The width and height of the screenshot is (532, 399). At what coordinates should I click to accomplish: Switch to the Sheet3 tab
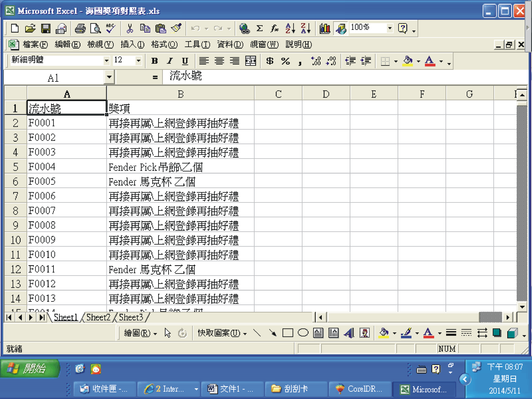coord(131,317)
